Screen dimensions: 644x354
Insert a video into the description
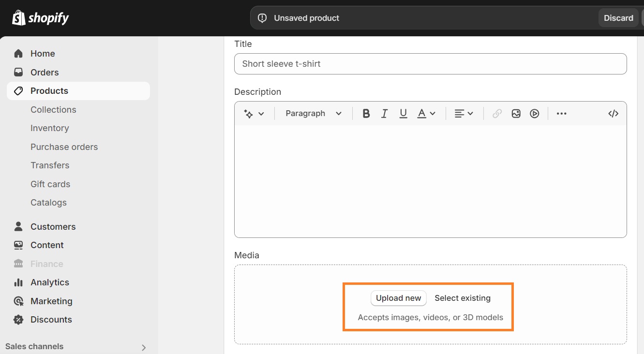[534, 113]
